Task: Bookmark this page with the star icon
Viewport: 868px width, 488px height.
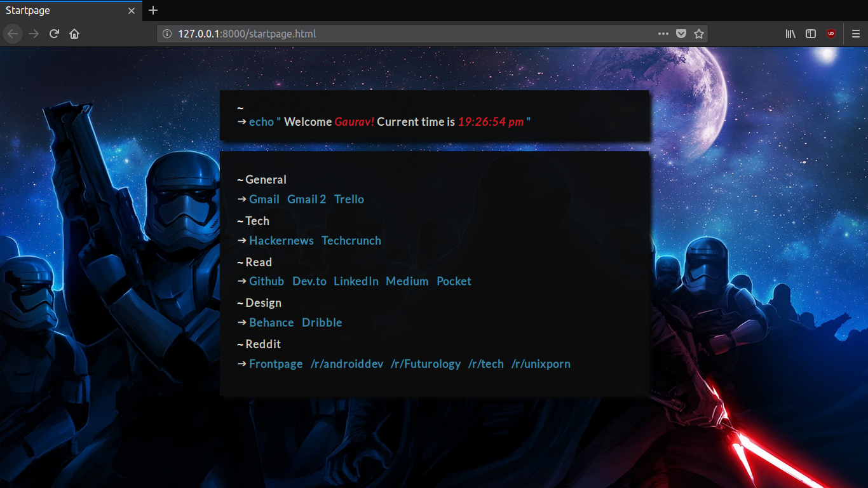Action: coord(699,34)
